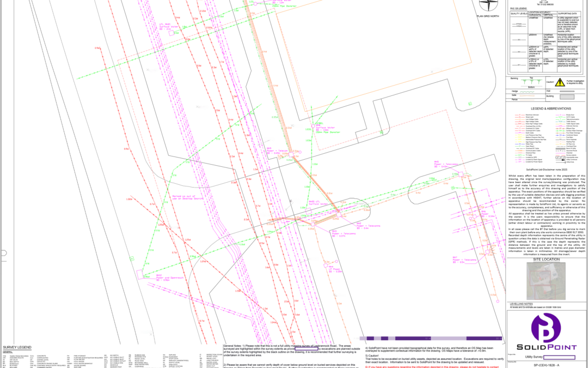Click the 'Mh3 Power + Telecoms' label
Screen dimensions: 588x368
coord(344,233)
